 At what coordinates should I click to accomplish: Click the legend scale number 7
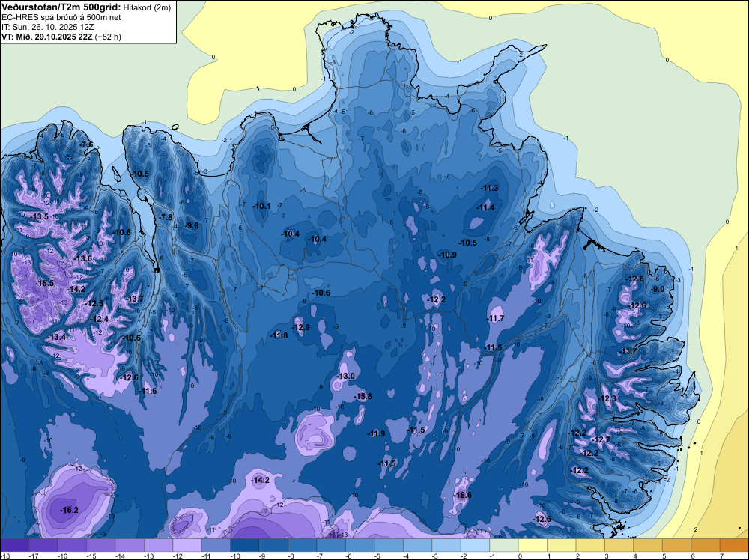pos(722,556)
